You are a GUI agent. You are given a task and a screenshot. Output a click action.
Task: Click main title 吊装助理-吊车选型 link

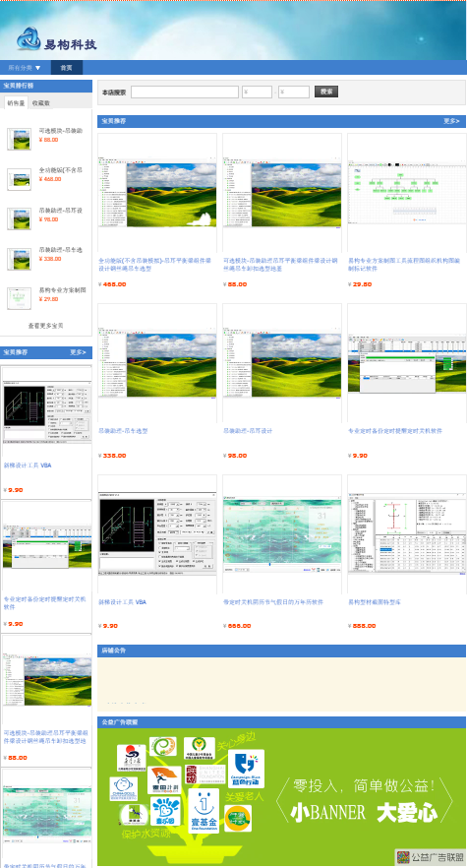click(122, 431)
